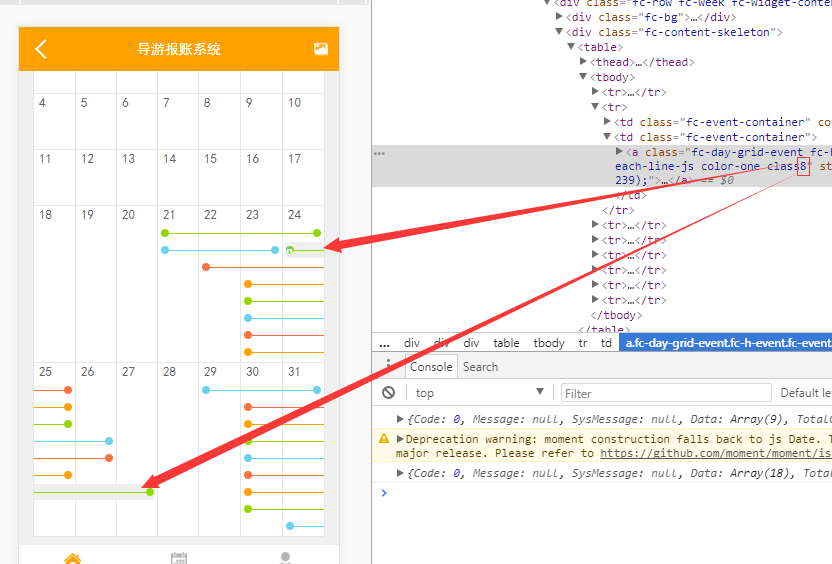Select 'tbody' in the DOM breadcrumb
Image resolution: width=832 pixels, height=564 pixels.
click(548, 343)
